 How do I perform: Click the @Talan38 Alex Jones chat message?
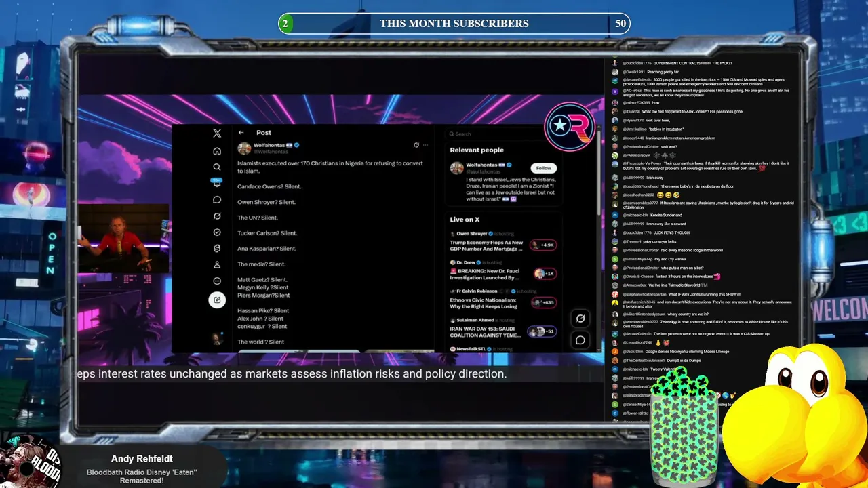coord(682,112)
